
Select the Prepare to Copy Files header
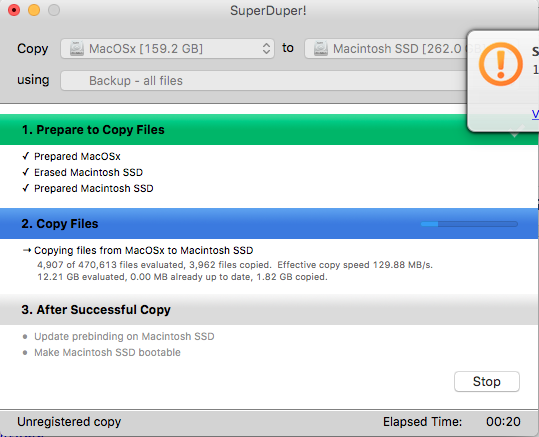(x=269, y=130)
